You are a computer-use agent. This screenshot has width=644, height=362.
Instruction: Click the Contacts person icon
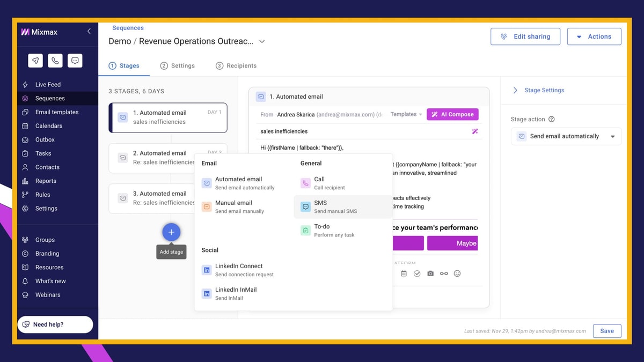(x=25, y=167)
